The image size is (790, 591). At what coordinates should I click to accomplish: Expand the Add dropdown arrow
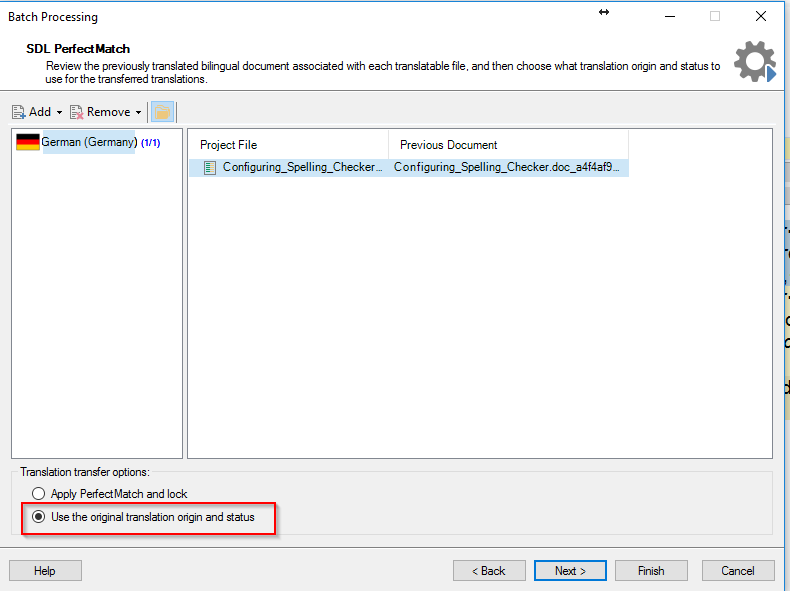pyautogui.click(x=59, y=112)
